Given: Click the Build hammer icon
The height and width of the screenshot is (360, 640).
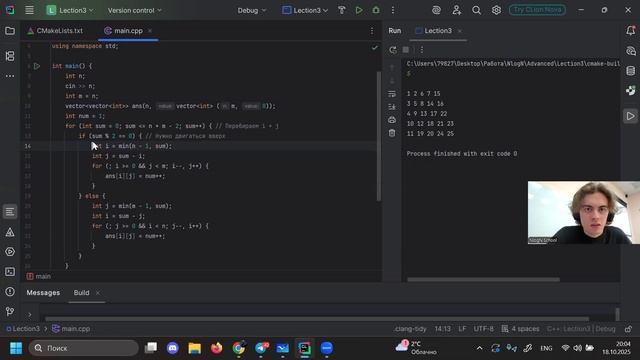Looking at the screenshot, I should tap(342, 10).
